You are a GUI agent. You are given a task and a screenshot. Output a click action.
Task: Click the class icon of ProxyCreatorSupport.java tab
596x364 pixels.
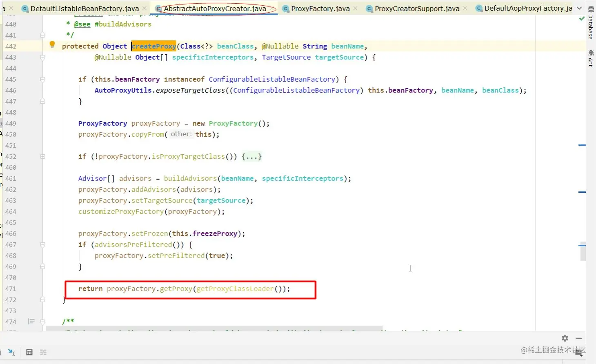point(369,9)
